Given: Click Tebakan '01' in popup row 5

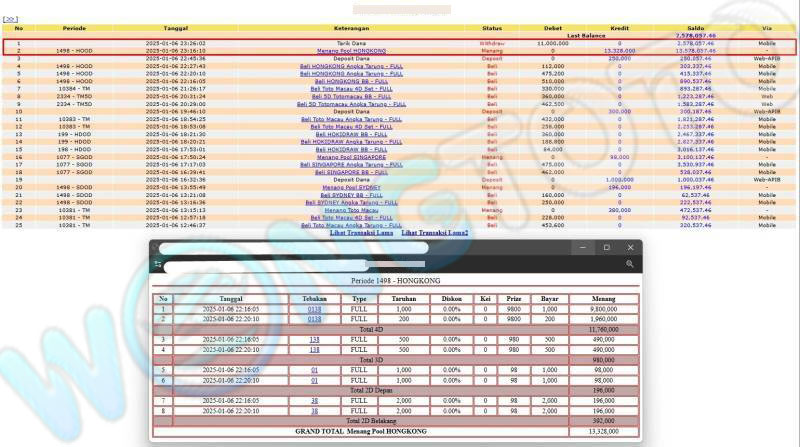Looking at the screenshot, I should 314,370.
